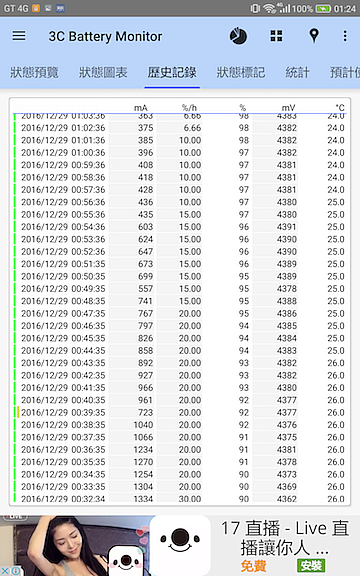Switch to 狀態圖表 tab
Screen dimensions: 360x576
tap(103, 72)
